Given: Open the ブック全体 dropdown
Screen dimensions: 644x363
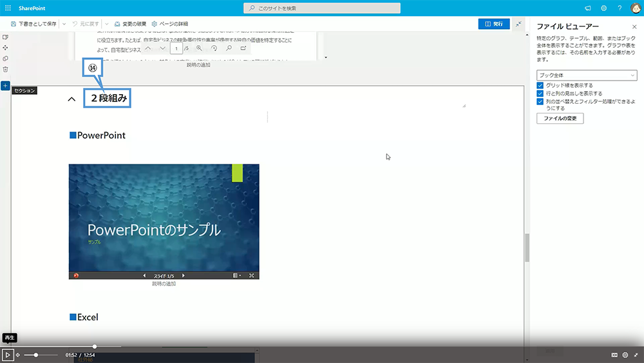Looking at the screenshot, I should tap(587, 75).
